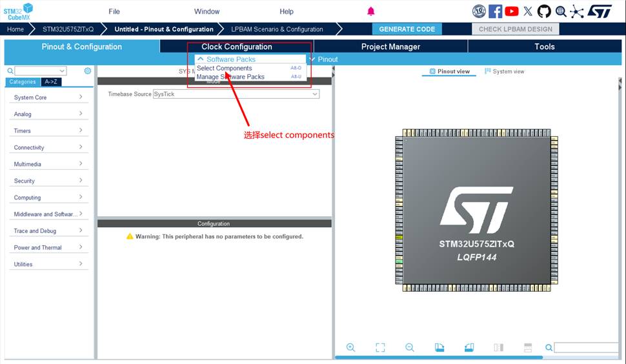
Task: Click the STM32CubeMX logo icon
Action: pos(18,12)
